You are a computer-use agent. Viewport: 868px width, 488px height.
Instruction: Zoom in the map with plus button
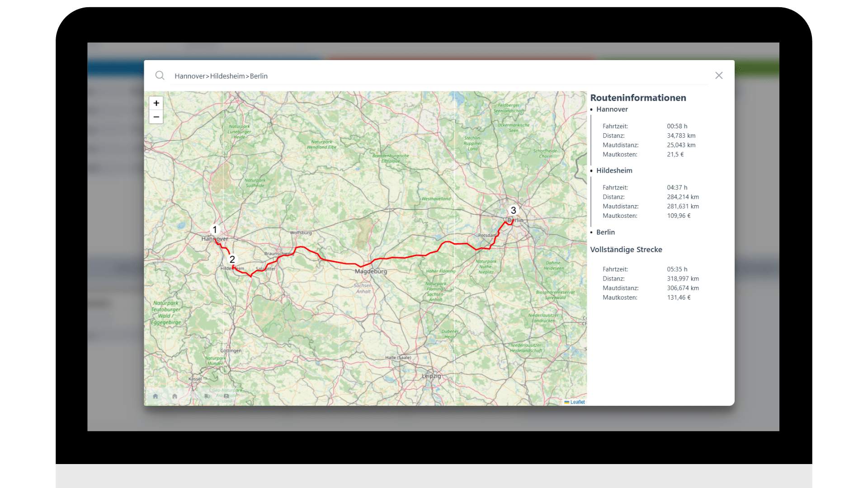tap(156, 103)
